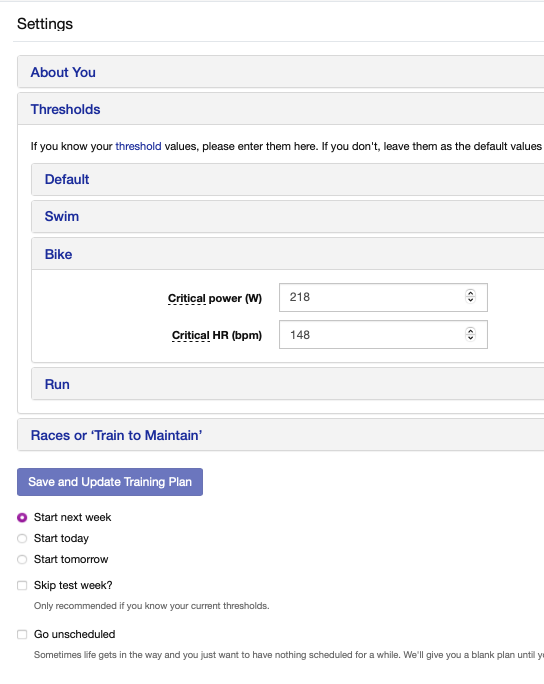Pick Start tomorrow radio option
This screenshot has height=684, width=544.
click(x=22, y=559)
